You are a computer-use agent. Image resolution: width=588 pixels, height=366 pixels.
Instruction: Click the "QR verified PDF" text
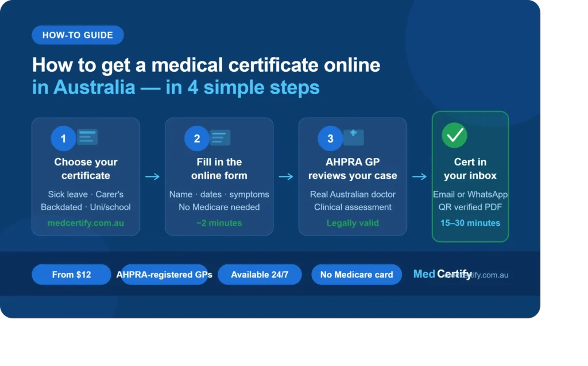coord(470,207)
